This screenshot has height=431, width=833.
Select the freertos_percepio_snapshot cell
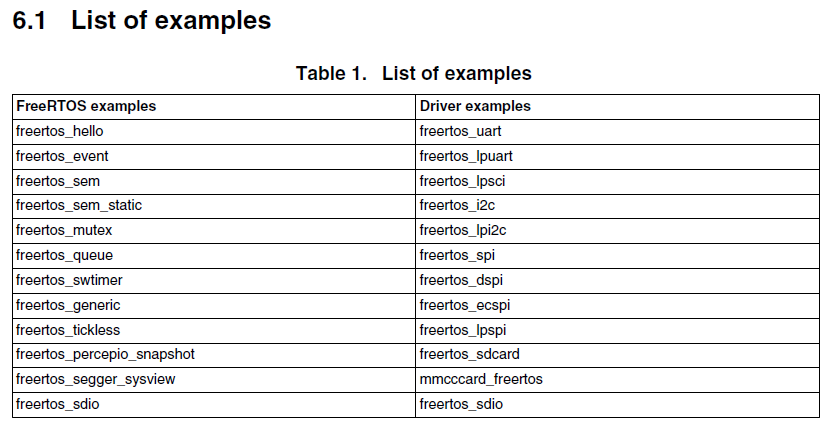coord(105,354)
